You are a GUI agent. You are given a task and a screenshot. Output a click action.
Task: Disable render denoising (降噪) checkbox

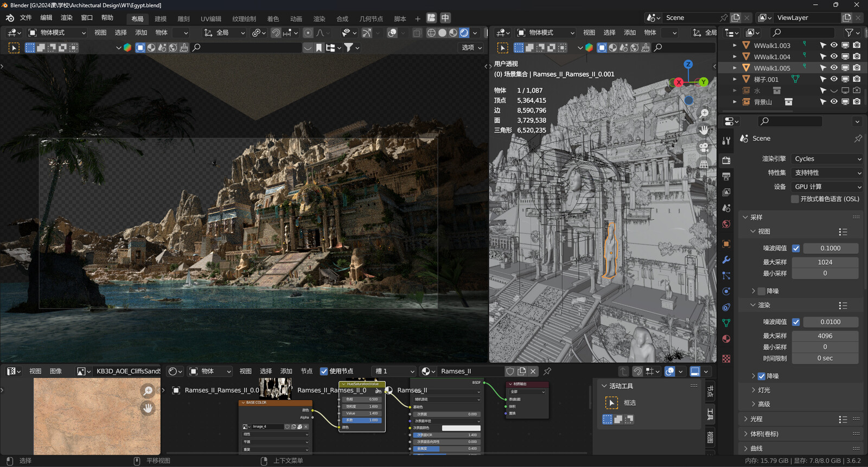762,376
